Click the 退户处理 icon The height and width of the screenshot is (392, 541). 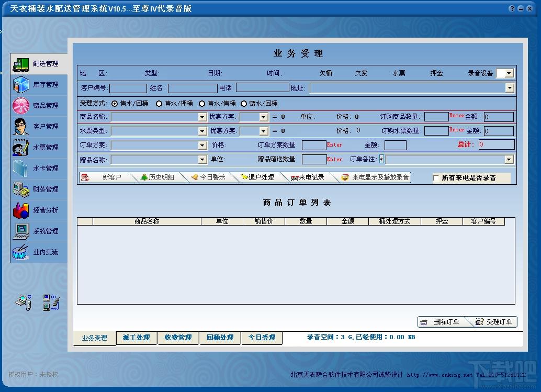[245, 177]
